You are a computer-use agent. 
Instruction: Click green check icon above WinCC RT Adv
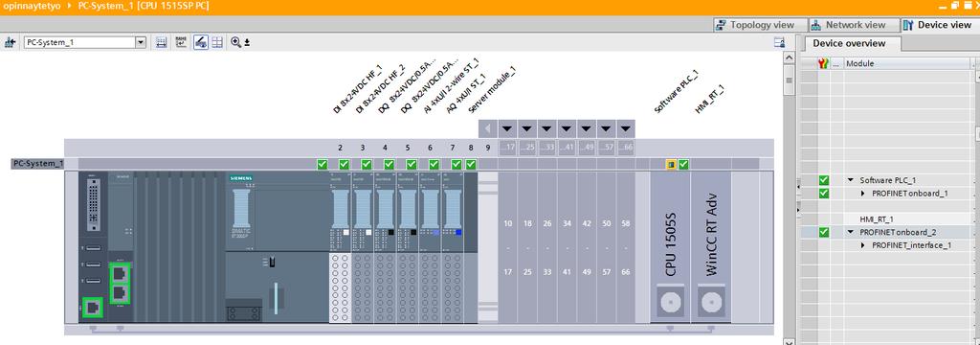click(x=683, y=164)
